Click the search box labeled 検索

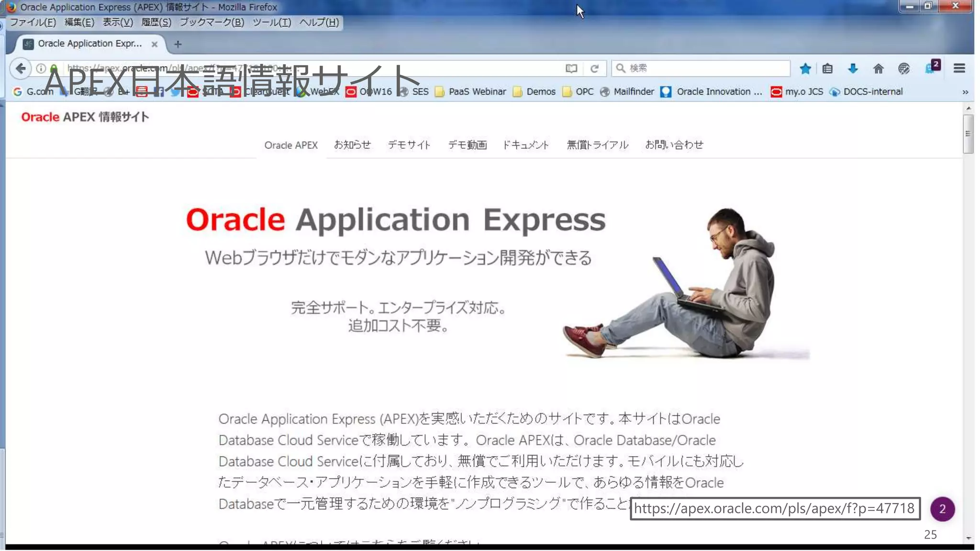point(701,68)
